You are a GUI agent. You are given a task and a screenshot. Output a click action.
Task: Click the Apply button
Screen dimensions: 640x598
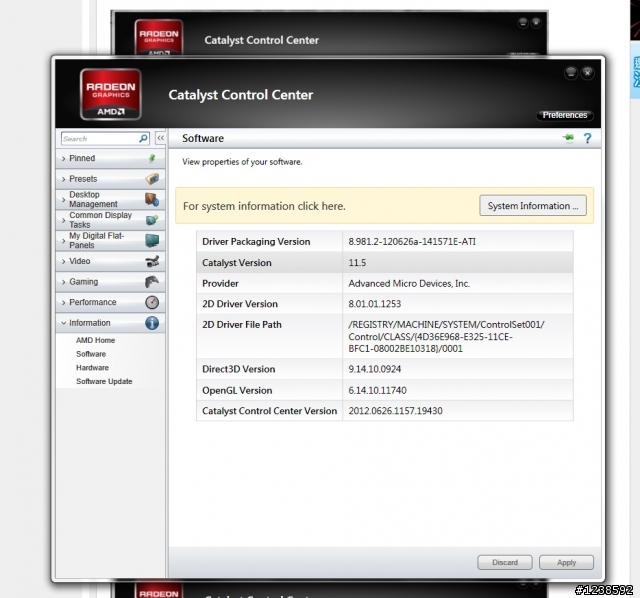[566, 562]
